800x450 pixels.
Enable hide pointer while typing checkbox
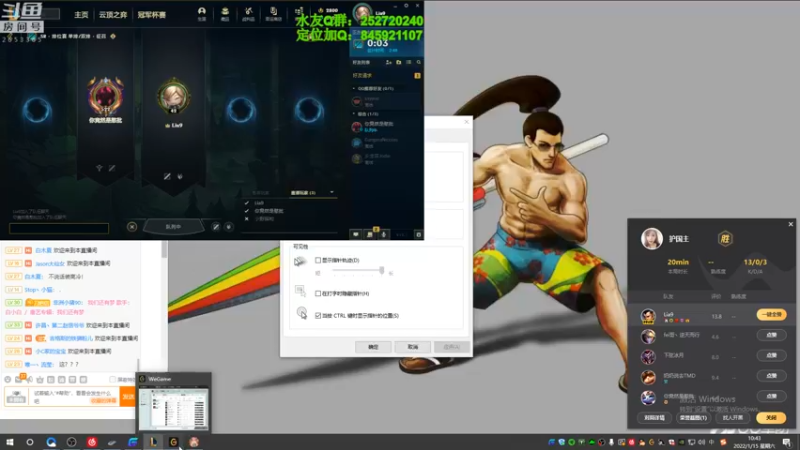coord(318,293)
